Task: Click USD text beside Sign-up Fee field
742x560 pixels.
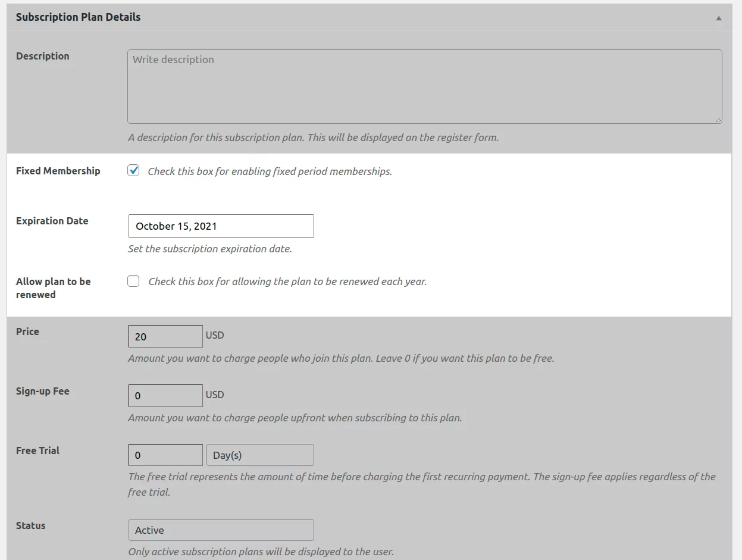Action: tap(215, 395)
